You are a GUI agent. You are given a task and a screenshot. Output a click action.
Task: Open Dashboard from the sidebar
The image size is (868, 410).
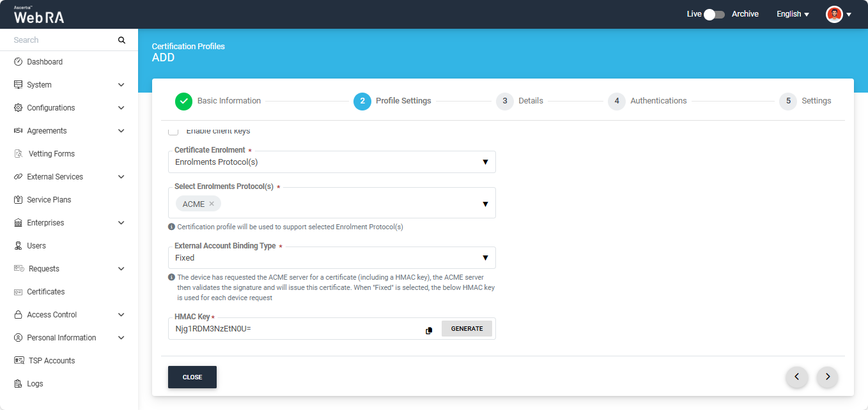coord(44,62)
